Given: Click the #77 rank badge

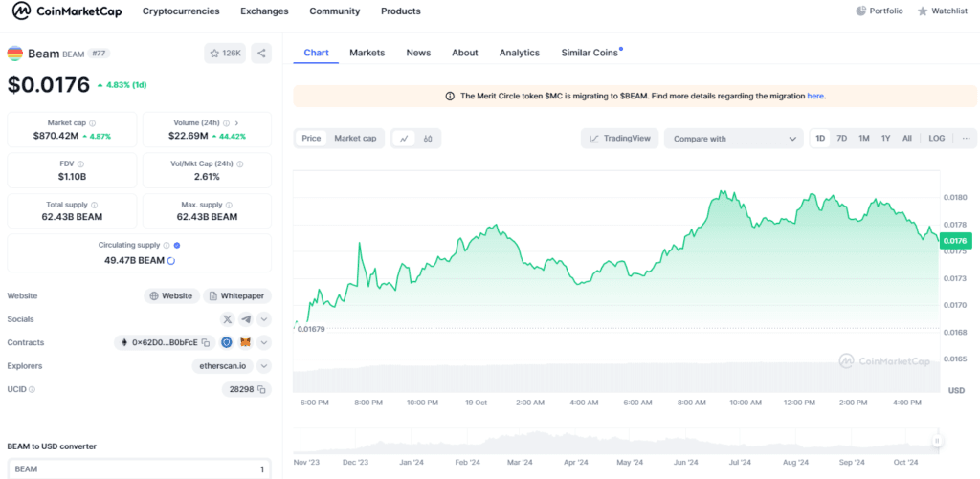Looking at the screenshot, I should click(99, 54).
